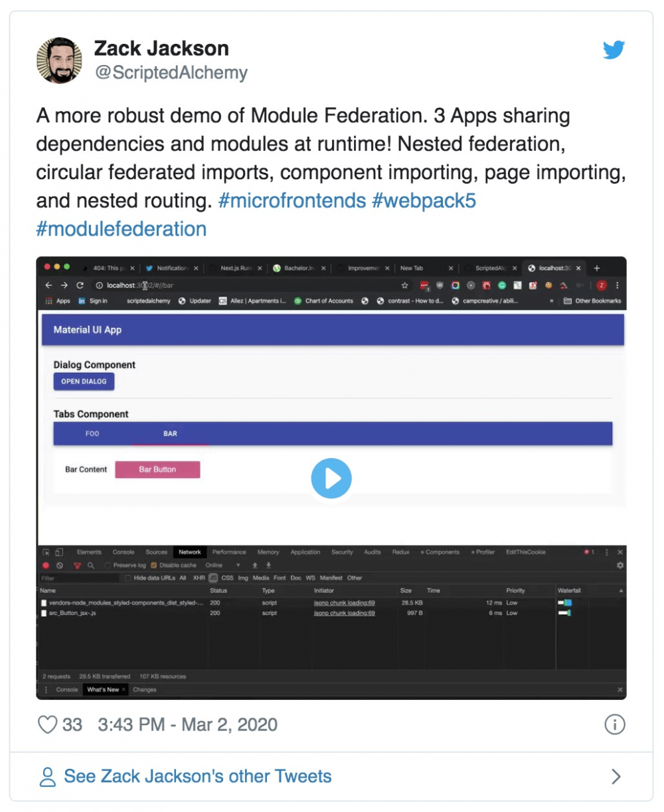This screenshot has height=812, width=664.
Task: Open the network request filter funnel
Action: click(x=78, y=565)
